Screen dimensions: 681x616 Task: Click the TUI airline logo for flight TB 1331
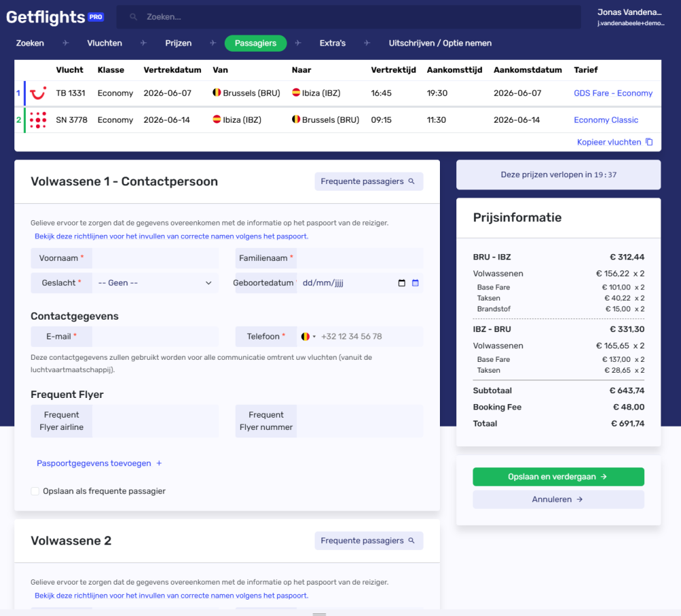pos(39,93)
